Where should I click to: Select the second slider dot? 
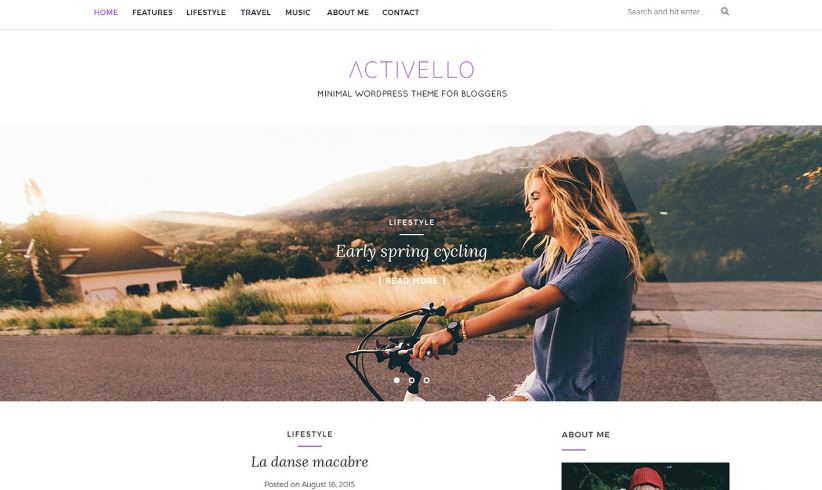412,380
